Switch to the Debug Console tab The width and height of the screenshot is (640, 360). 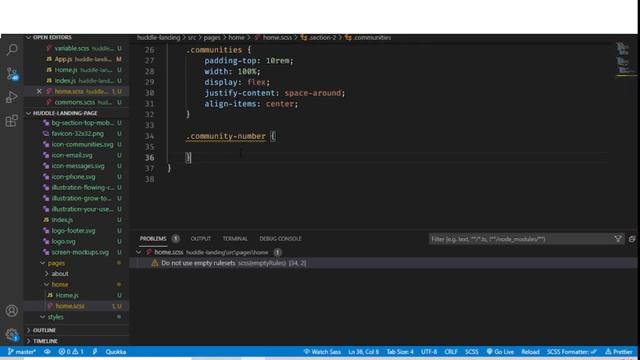(280, 239)
